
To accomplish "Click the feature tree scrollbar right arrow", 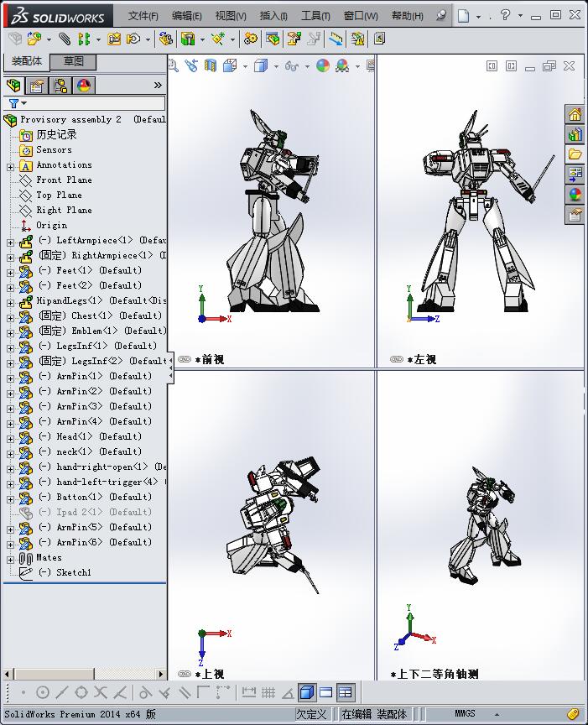I will point(160,674).
